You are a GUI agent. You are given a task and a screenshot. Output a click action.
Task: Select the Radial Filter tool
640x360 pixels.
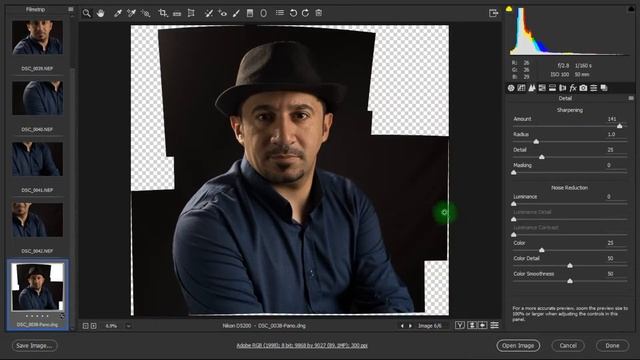coord(264,13)
